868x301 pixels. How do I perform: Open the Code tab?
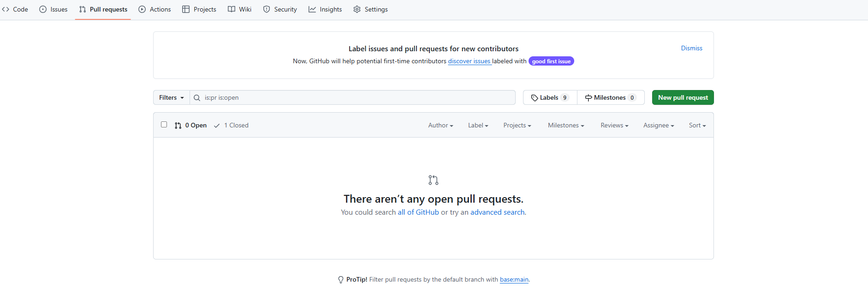[15, 9]
